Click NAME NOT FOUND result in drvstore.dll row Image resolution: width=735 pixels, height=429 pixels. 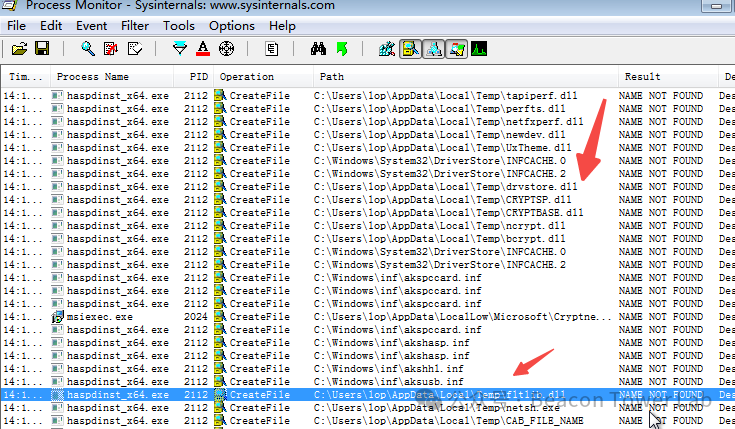click(660, 187)
